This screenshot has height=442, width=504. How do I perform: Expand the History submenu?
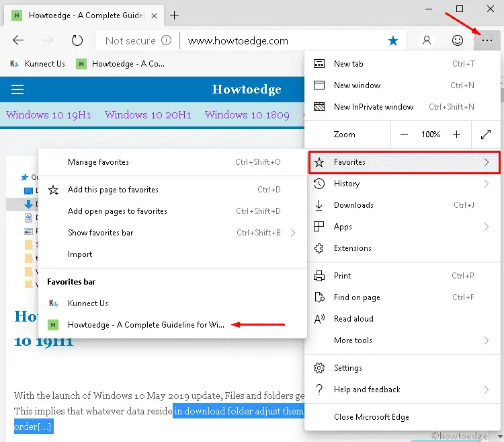(402, 184)
